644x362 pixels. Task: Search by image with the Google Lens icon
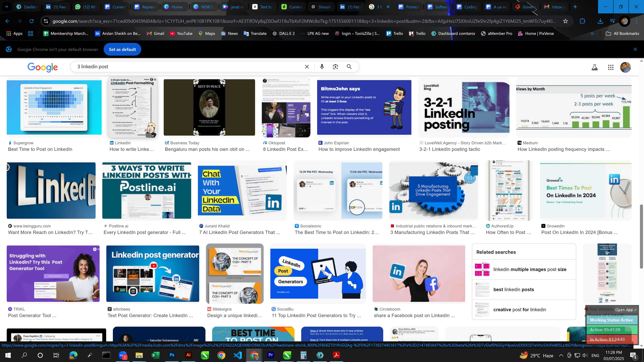point(335,67)
